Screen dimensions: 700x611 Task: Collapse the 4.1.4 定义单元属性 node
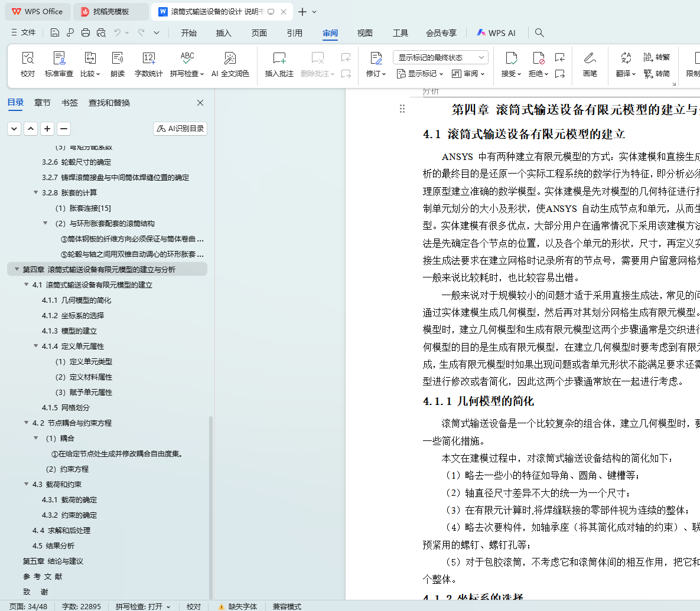click(x=35, y=346)
